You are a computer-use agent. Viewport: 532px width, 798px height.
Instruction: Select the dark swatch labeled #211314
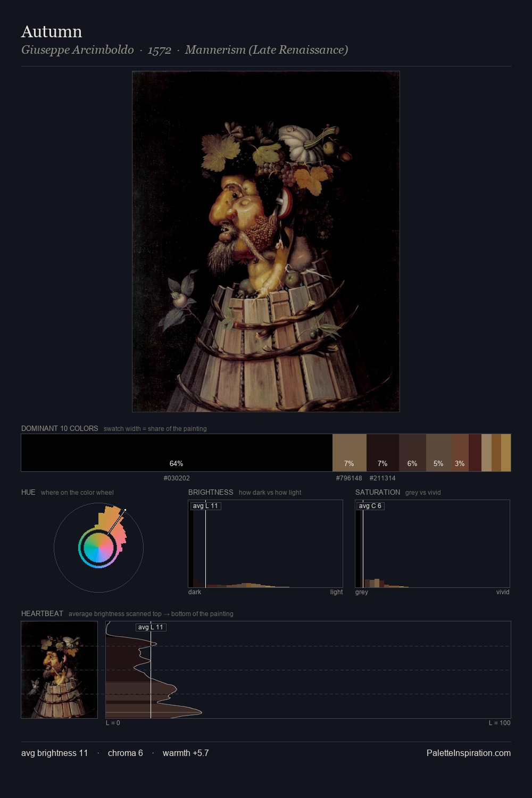coord(383,453)
